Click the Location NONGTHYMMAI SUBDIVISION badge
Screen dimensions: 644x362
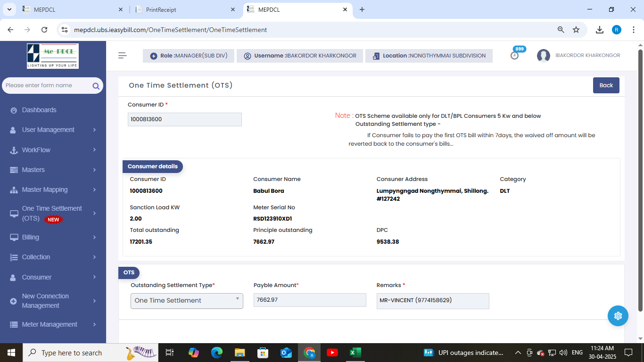429,56
